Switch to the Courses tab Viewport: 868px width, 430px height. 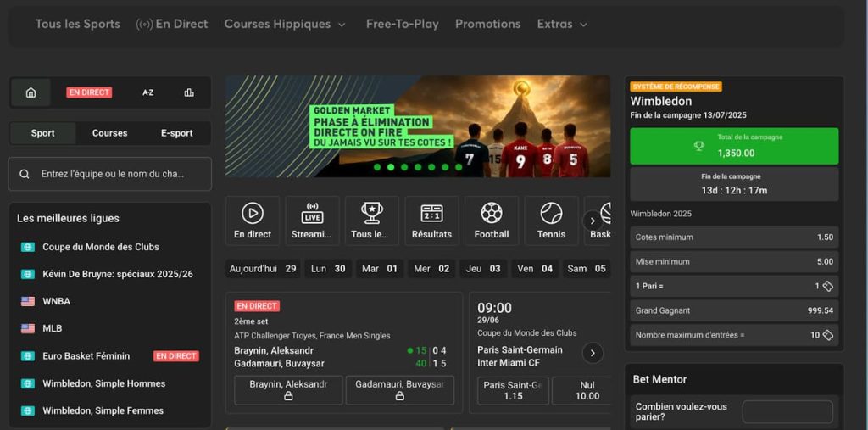(x=109, y=133)
